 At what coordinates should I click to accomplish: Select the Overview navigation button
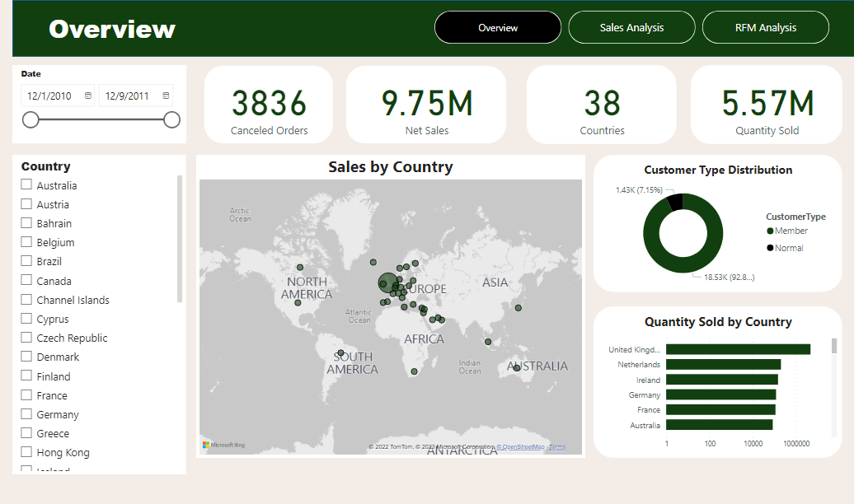[498, 27]
